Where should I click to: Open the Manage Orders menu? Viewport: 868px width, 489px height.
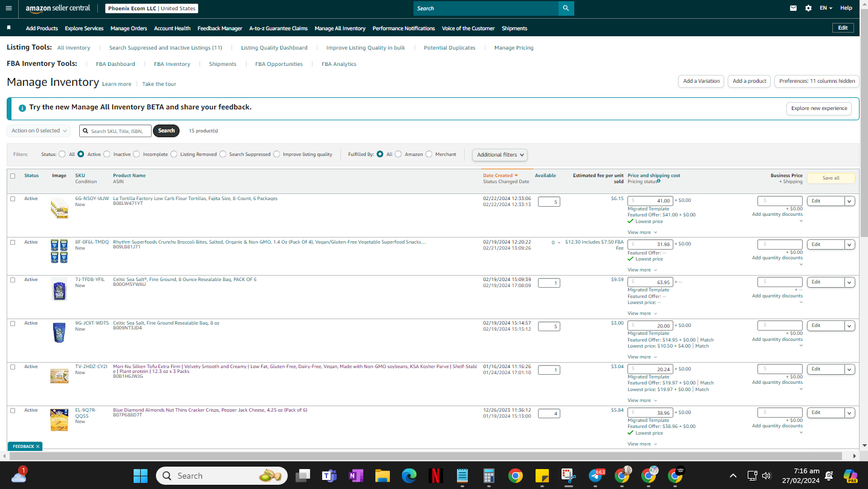[129, 28]
